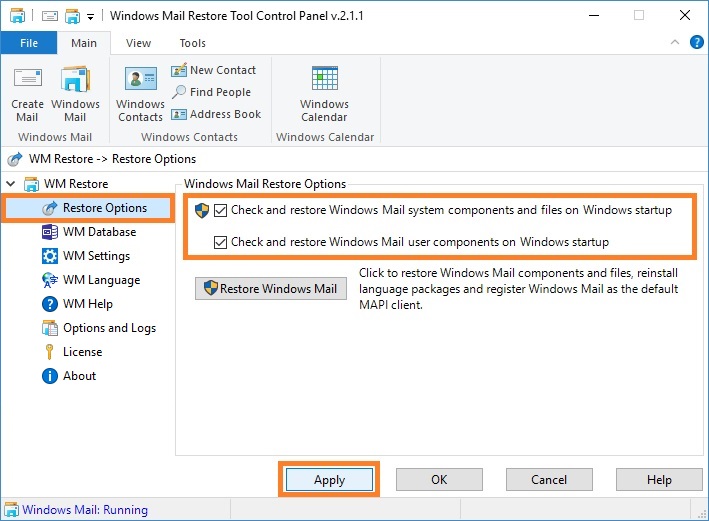Open Windows Contacts ribbon icon

(141, 79)
